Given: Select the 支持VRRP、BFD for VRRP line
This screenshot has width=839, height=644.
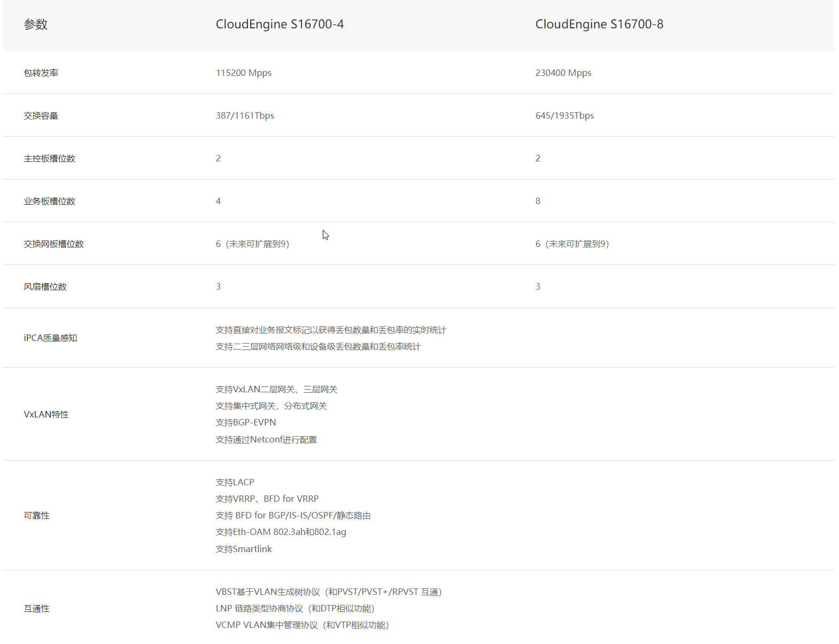Looking at the screenshot, I should (267, 499).
